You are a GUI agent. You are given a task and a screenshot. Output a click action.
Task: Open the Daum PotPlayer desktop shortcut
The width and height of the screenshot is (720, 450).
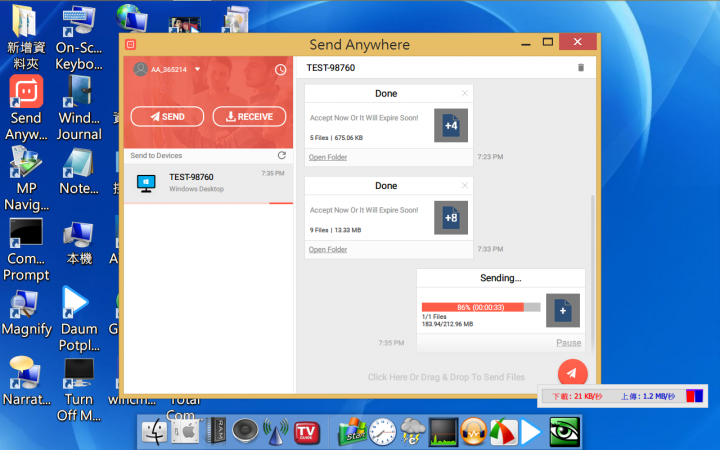79,319
